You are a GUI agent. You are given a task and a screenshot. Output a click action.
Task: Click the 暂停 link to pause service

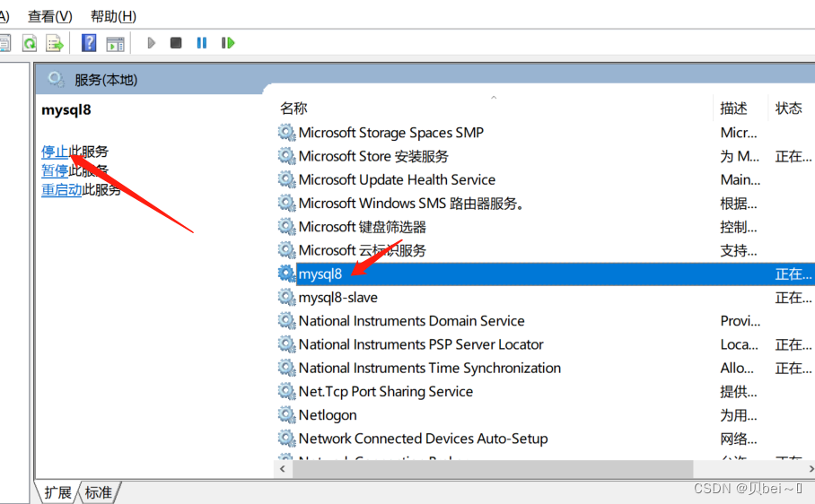[55, 170]
